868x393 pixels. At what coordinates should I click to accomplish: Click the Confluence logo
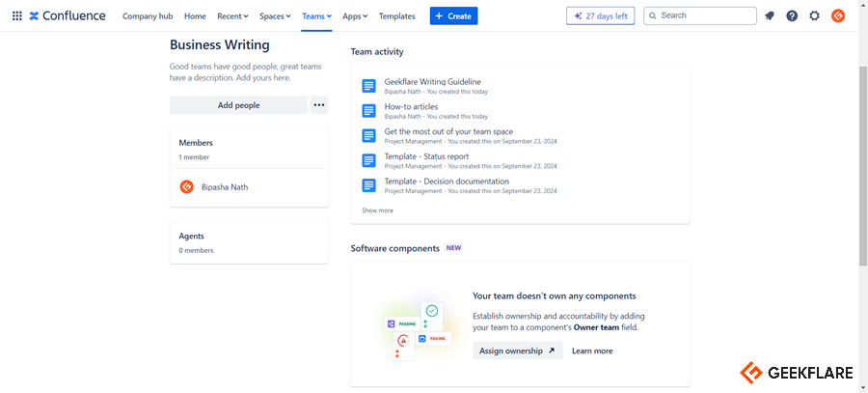click(68, 16)
